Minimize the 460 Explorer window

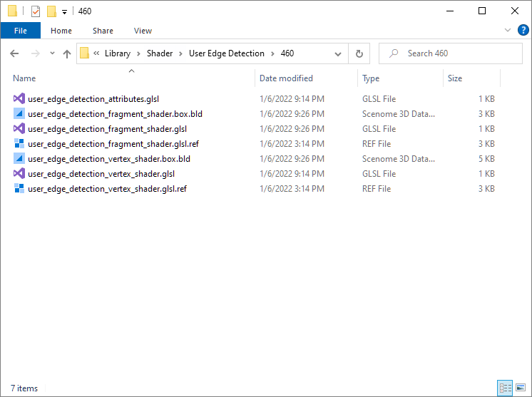[x=450, y=11]
